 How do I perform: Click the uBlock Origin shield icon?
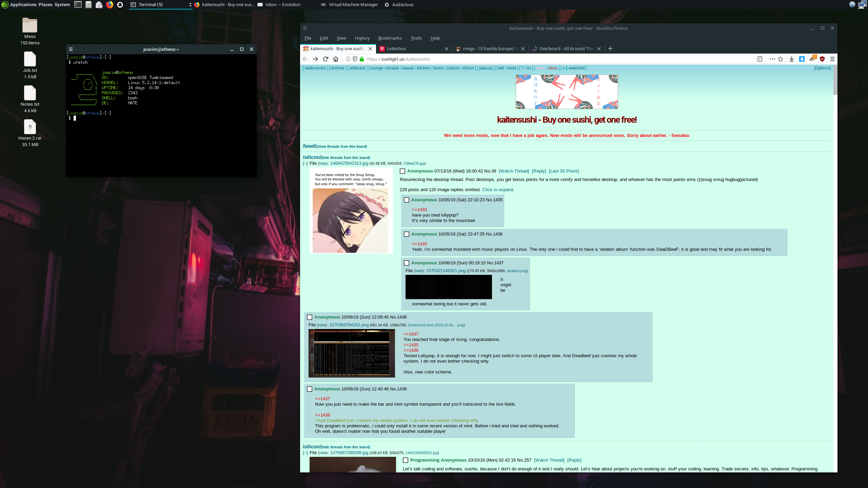(x=822, y=59)
